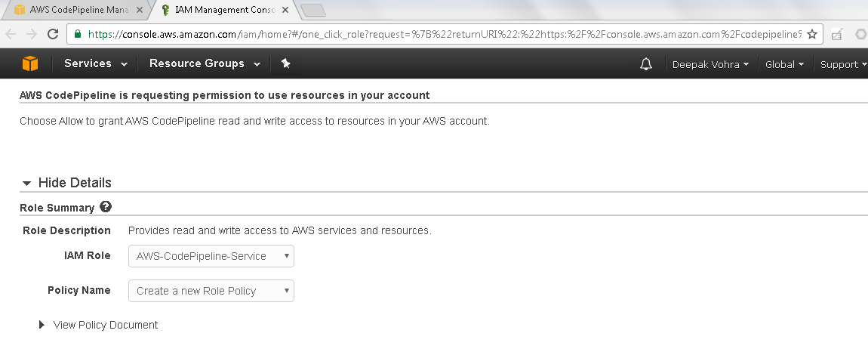Click the Role Summary heading
Viewport: 868px width, 352px height.
tap(57, 208)
